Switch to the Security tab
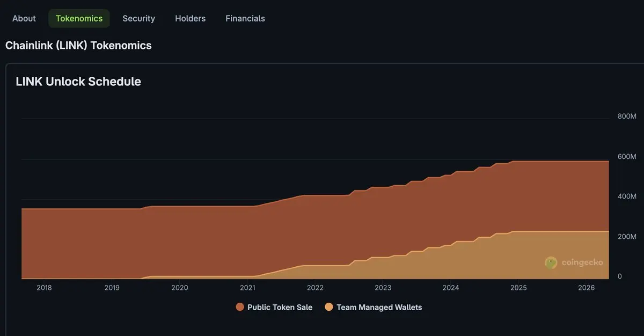 (x=138, y=18)
